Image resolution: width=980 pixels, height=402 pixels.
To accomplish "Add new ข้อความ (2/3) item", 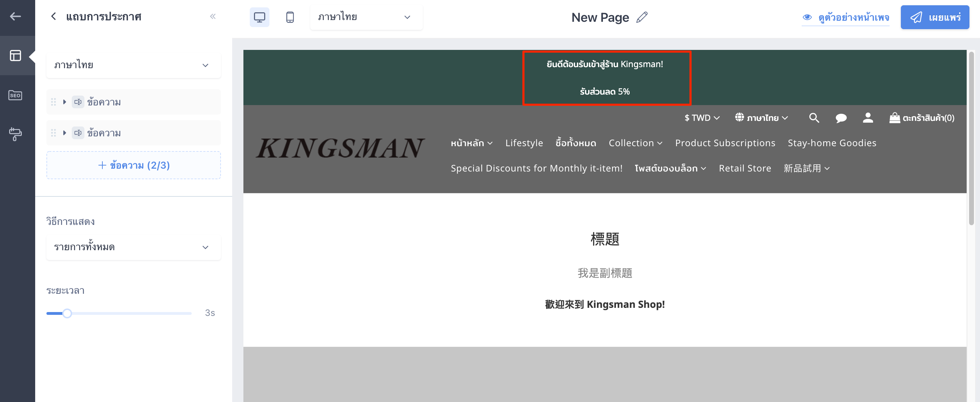I will coord(134,165).
